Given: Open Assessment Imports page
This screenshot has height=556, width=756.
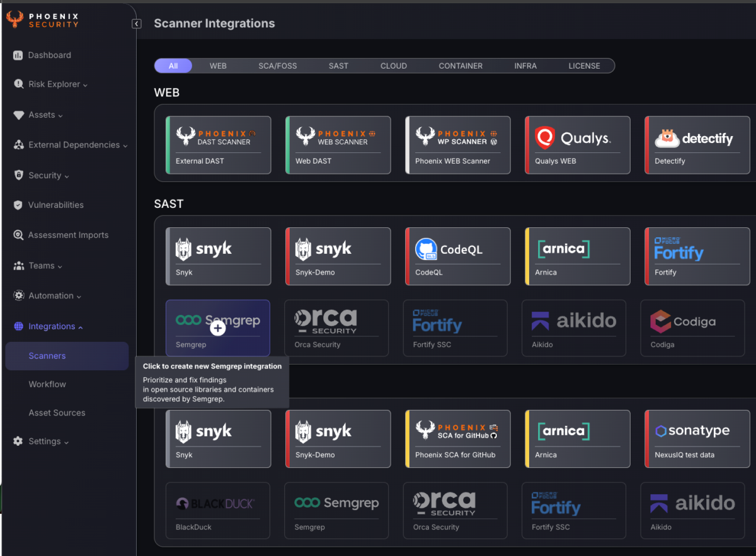Looking at the screenshot, I should pos(68,235).
